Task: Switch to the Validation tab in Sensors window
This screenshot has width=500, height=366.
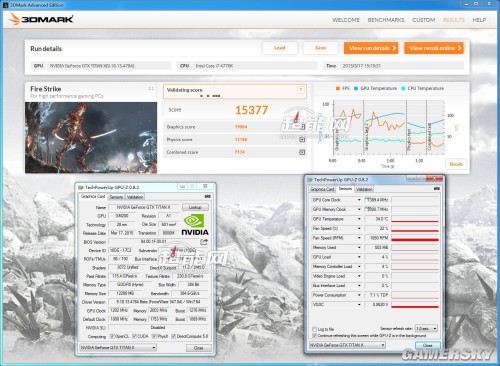Action: coord(364,189)
